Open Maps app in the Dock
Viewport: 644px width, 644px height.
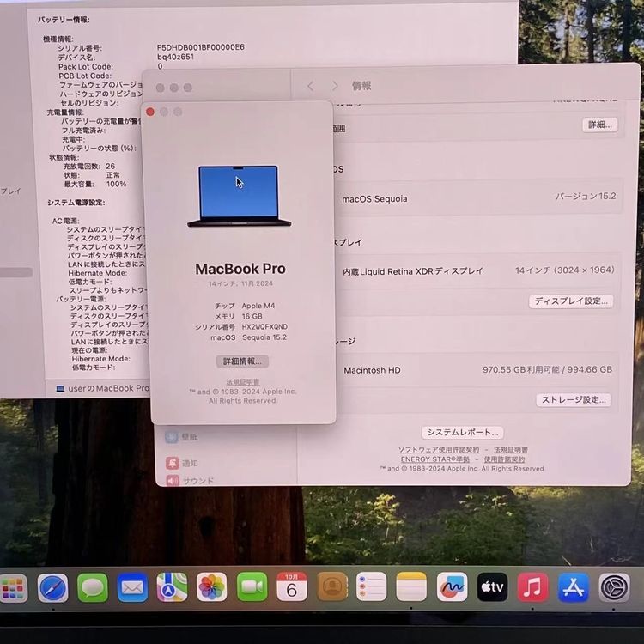click(172, 587)
